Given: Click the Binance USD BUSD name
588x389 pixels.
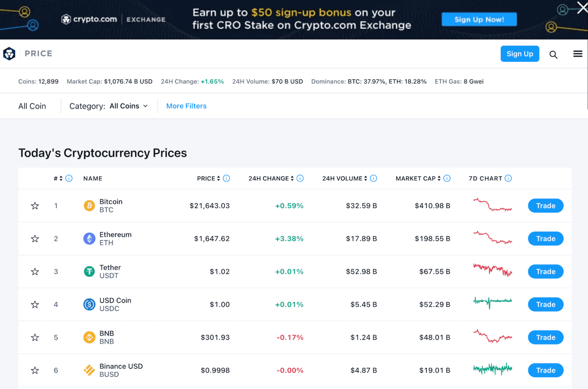Looking at the screenshot, I should pos(121,370).
